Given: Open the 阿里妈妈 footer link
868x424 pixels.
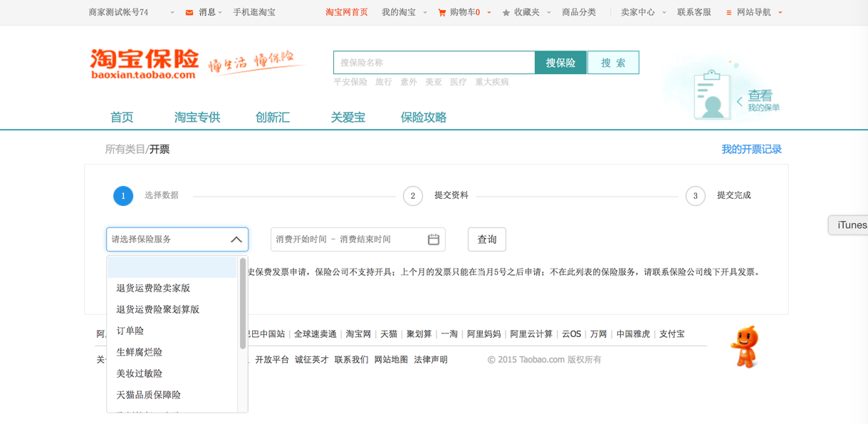Looking at the screenshot, I should coord(484,334).
